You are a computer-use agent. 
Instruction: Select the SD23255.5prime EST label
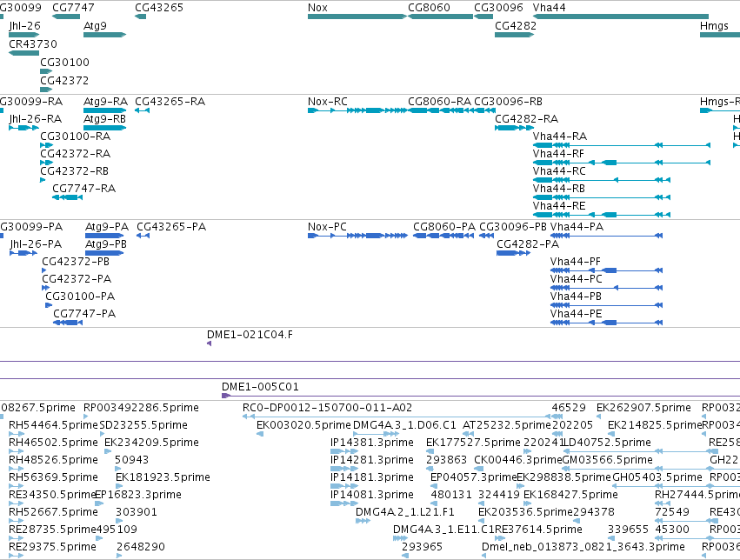click(x=143, y=425)
